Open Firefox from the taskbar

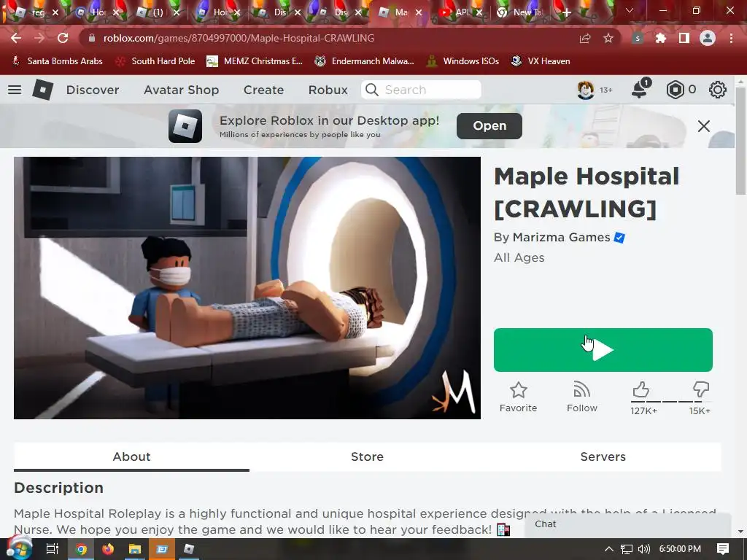pos(108,549)
